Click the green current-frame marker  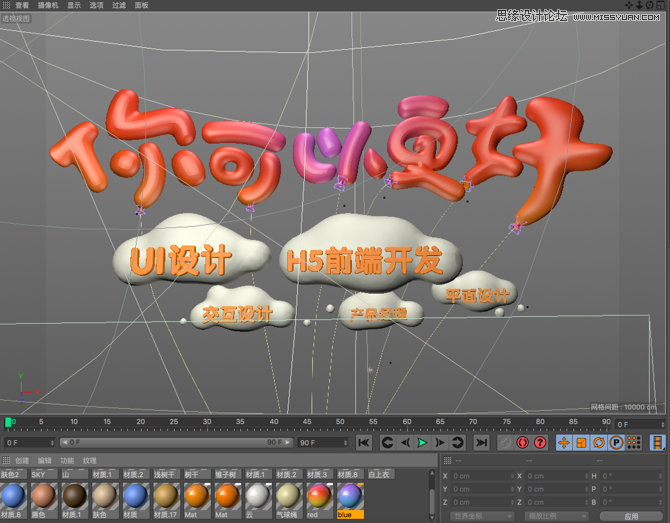[x=7, y=422]
